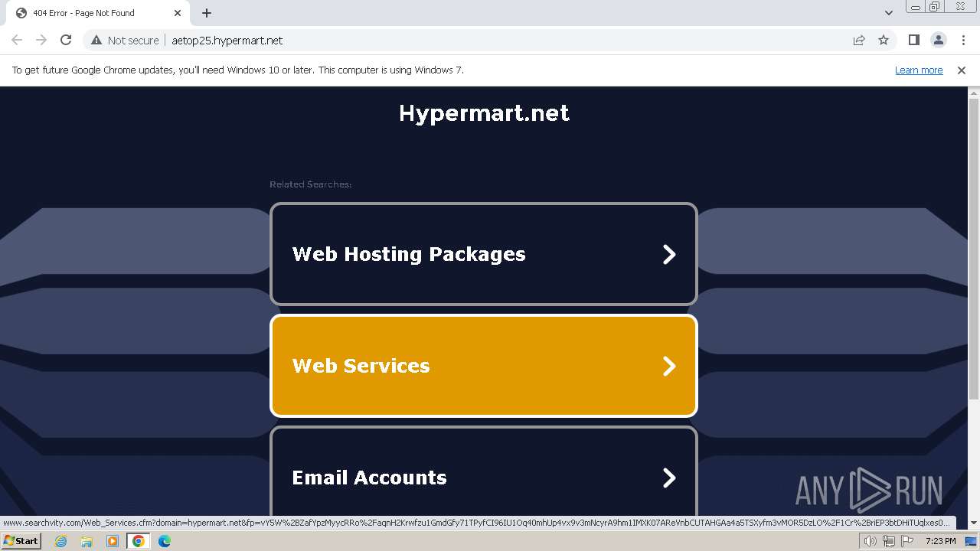This screenshot has height=551, width=980.
Task: Open the Chrome three-dot menu
Action: pos(963,41)
